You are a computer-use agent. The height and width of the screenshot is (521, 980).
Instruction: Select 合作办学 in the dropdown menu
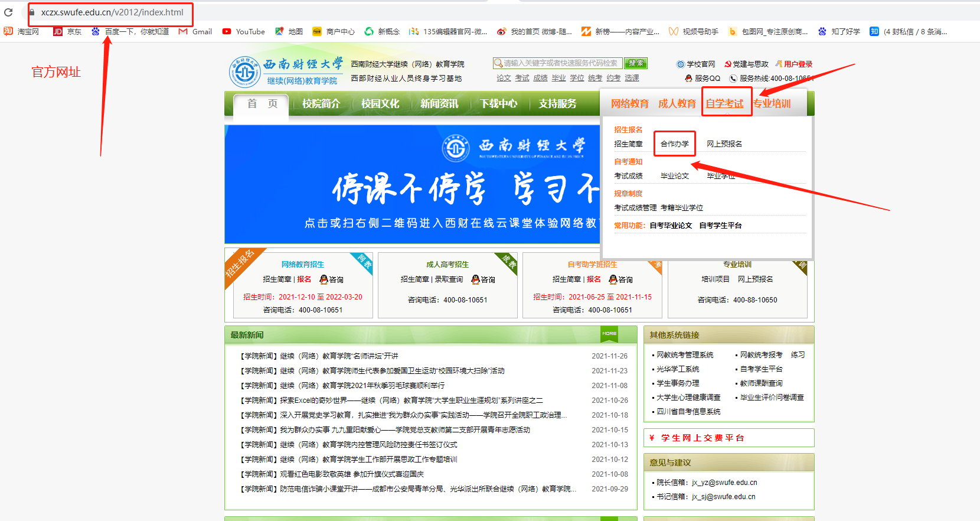click(x=674, y=144)
